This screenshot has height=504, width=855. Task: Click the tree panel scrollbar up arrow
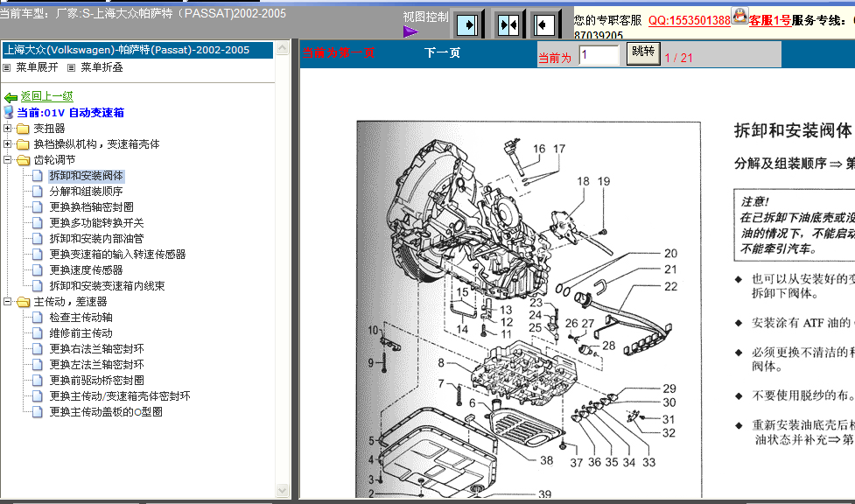click(282, 48)
